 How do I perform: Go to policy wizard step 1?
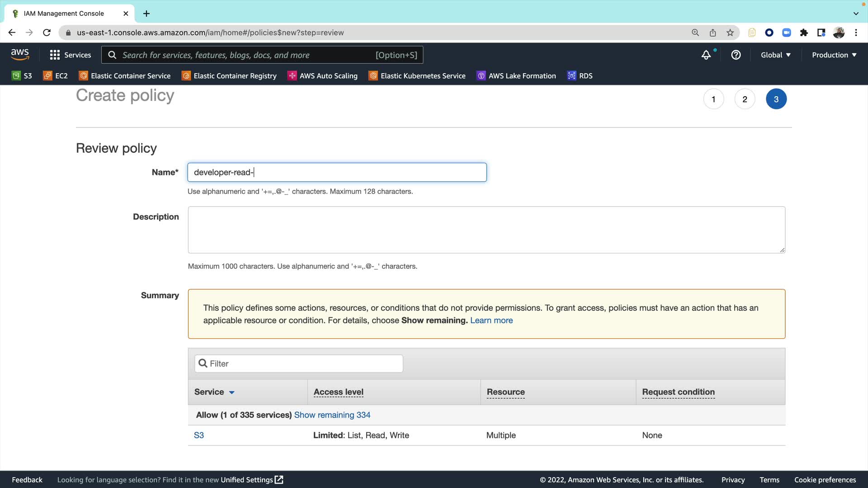coord(713,99)
